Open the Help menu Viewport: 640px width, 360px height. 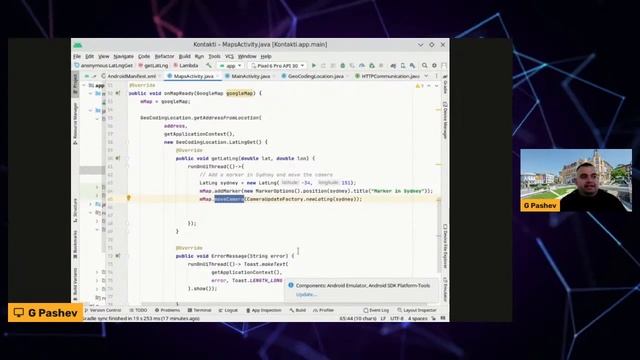[x=266, y=56]
